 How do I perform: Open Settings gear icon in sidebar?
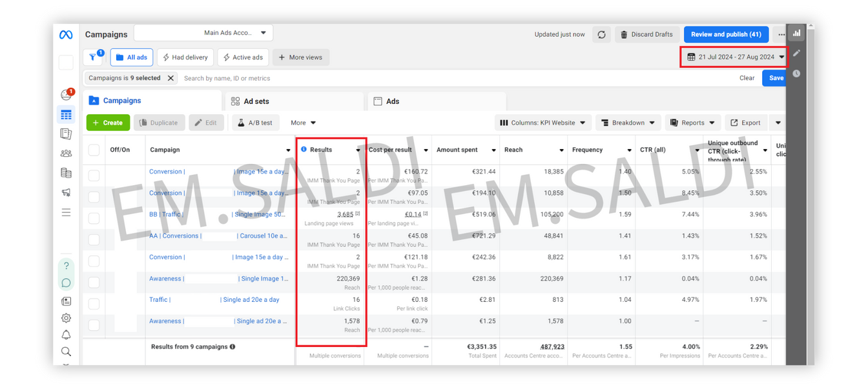[x=66, y=318]
